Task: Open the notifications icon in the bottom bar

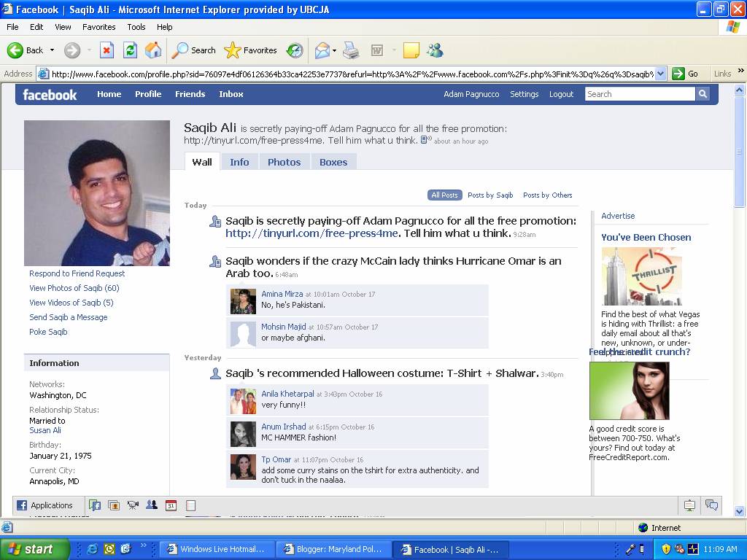Action: click(x=689, y=505)
